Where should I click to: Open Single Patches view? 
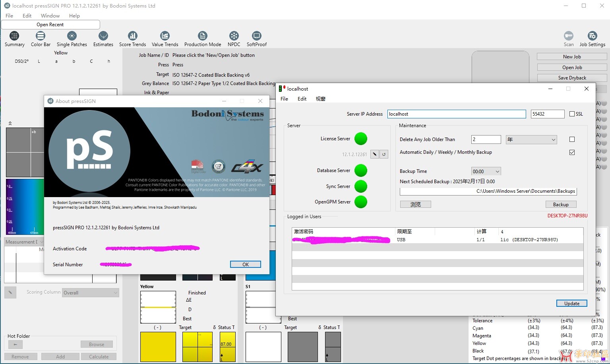tap(72, 36)
